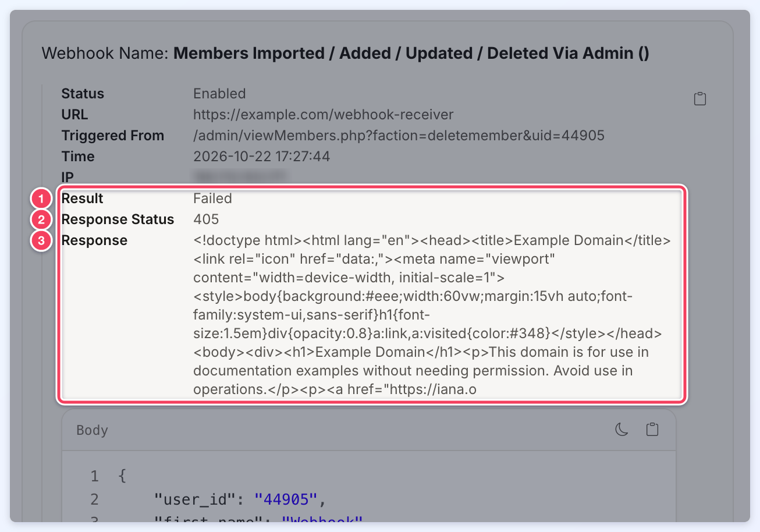
Task: Click the 'Time' field label
Action: (x=78, y=157)
